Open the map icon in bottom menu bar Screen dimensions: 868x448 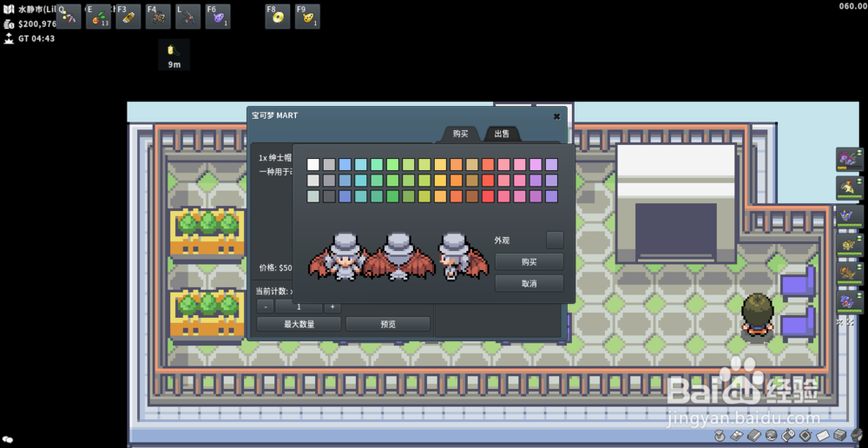pos(737,435)
